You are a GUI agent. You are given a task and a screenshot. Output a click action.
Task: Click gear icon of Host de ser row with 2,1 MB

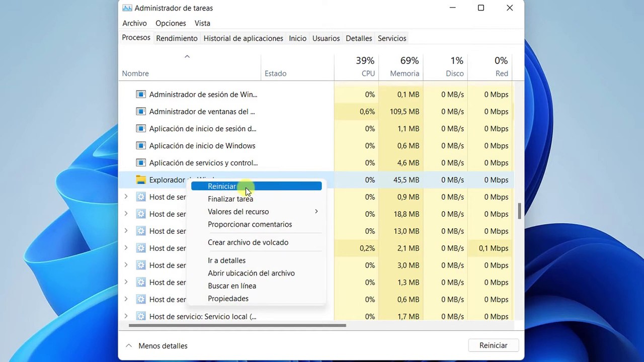point(141,248)
